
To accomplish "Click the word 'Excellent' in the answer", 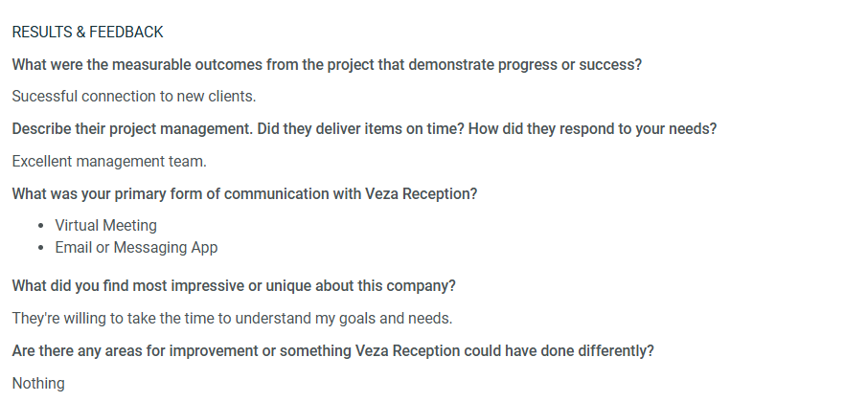I will coord(42,162).
